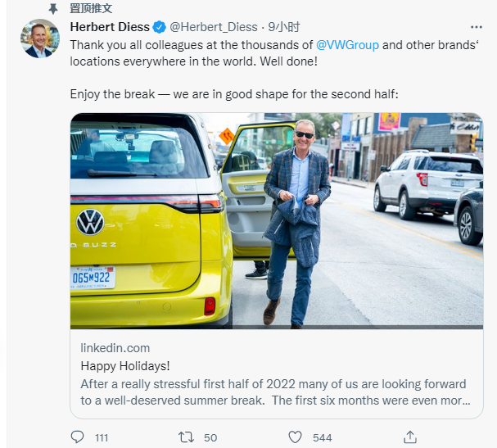Click the retweet arrows icon
The width and height of the screenshot is (497, 448).
186,437
